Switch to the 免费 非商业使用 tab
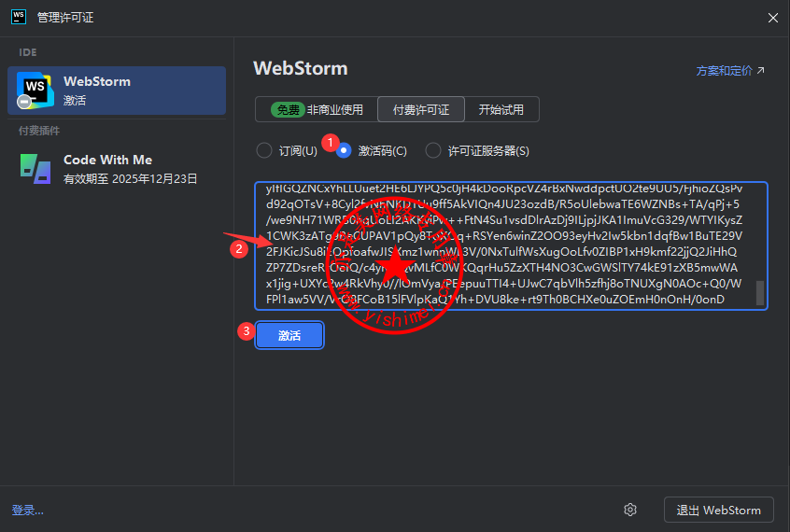This screenshot has height=532, width=790. (x=316, y=109)
